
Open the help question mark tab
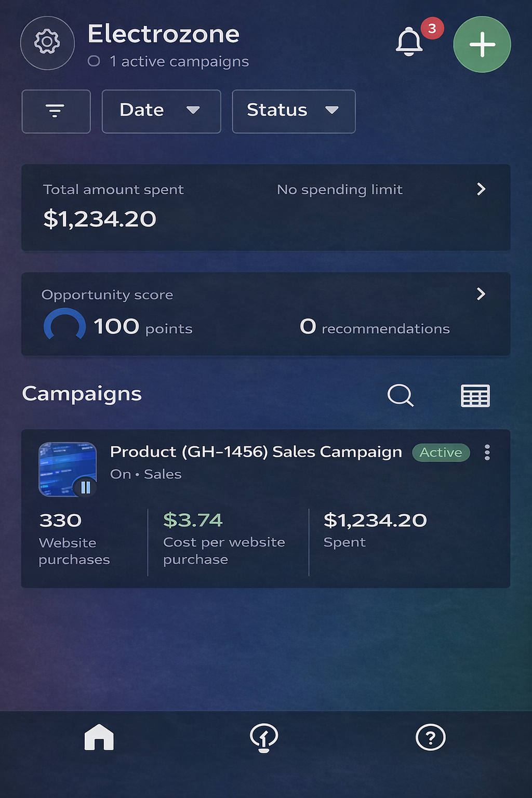coord(430,738)
